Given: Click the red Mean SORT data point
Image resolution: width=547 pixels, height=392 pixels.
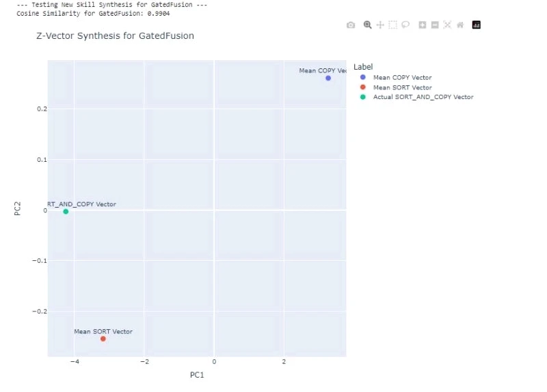Looking at the screenshot, I should (x=103, y=339).
